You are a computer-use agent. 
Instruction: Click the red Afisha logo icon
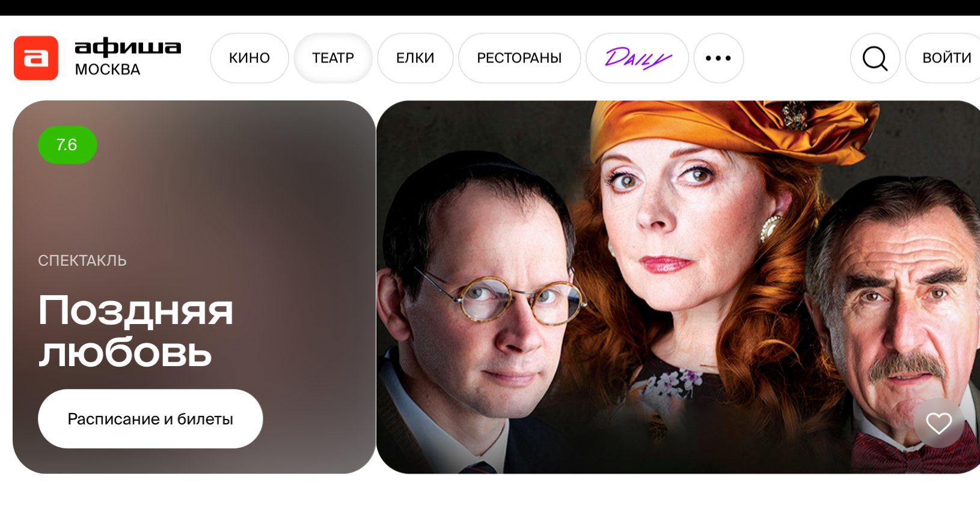(x=36, y=58)
